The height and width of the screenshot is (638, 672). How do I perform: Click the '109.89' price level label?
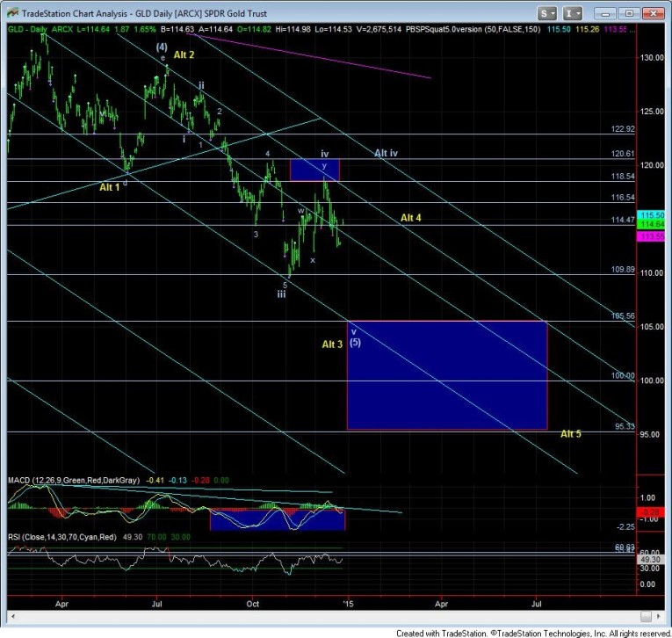[x=623, y=269]
